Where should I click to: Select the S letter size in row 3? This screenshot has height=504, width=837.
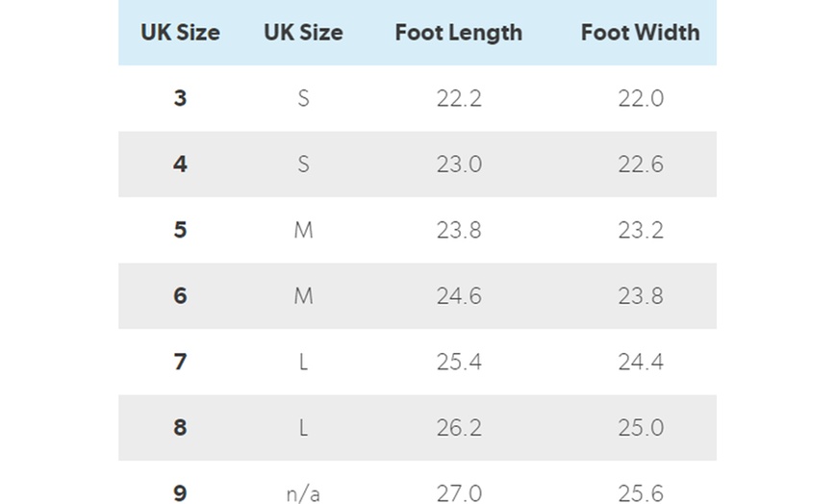click(x=303, y=98)
